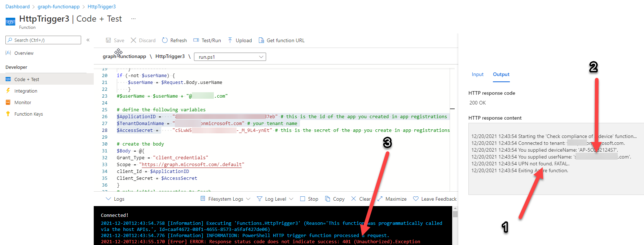Image resolution: width=644 pixels, height=245 pixels.
Task: Open the graph-functionapp breadcrumb link
Action: (x=59, y=6)
